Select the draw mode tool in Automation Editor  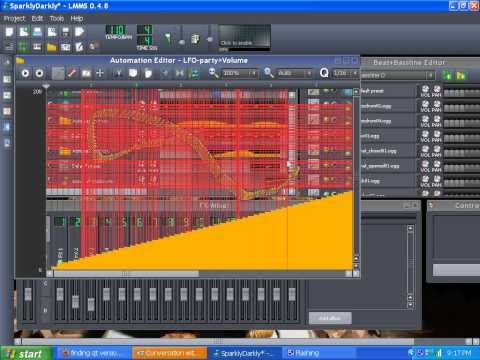[x=58, y=73]
